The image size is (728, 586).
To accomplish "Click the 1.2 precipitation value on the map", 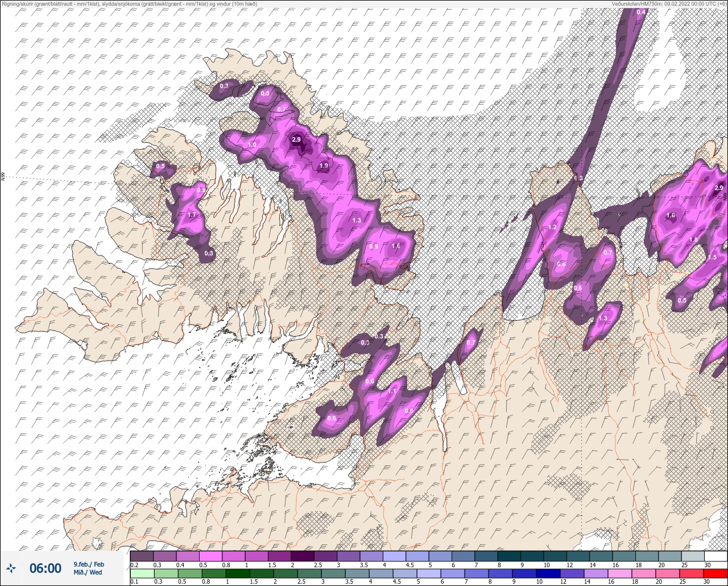I will [552, 228].
